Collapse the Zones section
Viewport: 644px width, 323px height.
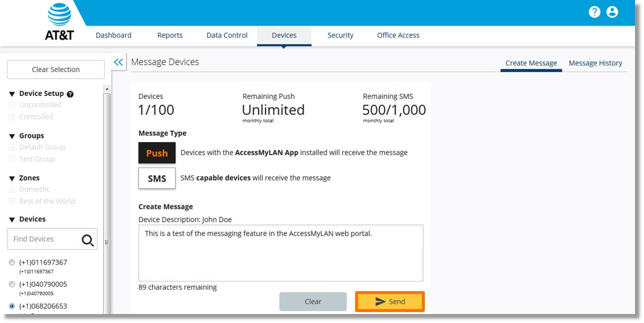(12, 178)
